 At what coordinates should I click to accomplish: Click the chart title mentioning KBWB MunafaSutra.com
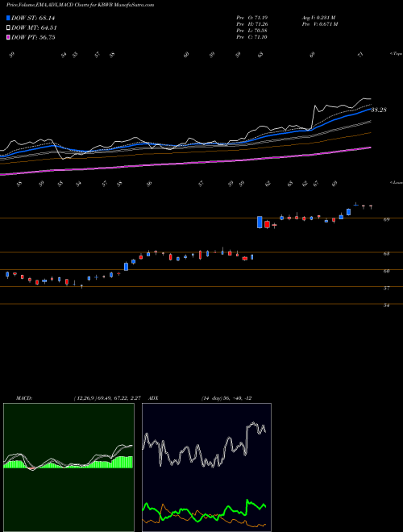(x=80, y=5)
